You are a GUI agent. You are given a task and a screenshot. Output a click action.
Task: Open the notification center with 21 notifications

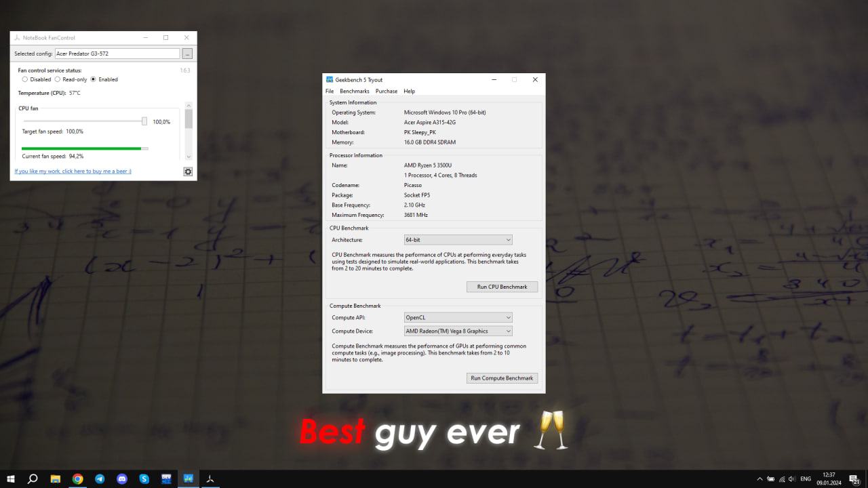tap(854, 479)
